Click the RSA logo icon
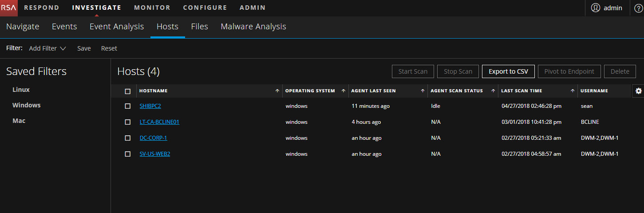Screen dimensions: 644x213 9,8
